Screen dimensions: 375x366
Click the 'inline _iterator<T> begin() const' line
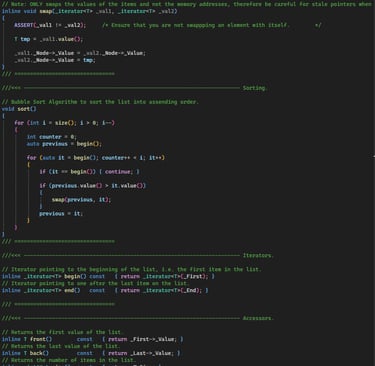click(x=108, y=277)
